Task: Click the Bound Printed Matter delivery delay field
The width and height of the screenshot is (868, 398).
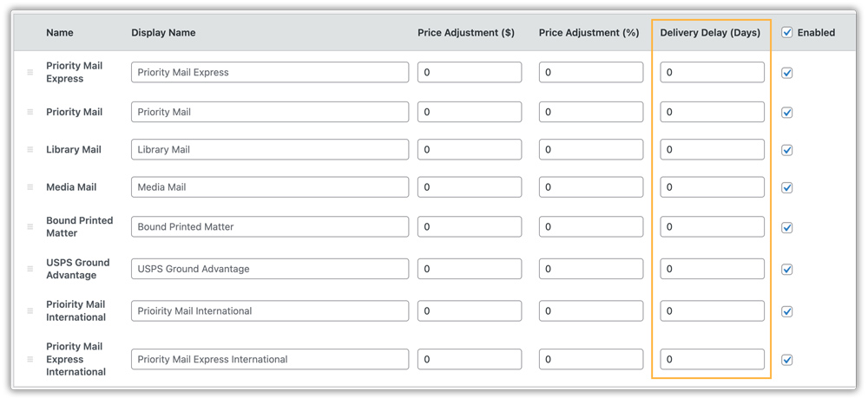Action: 712,227
